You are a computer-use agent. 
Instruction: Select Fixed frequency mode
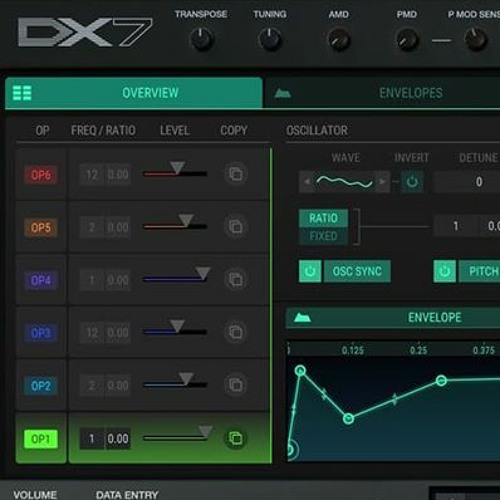[323, 236]
